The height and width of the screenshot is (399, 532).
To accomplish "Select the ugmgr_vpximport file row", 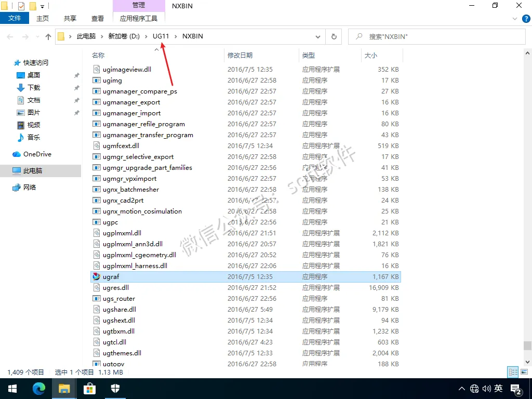I will [x=246, y=179].
